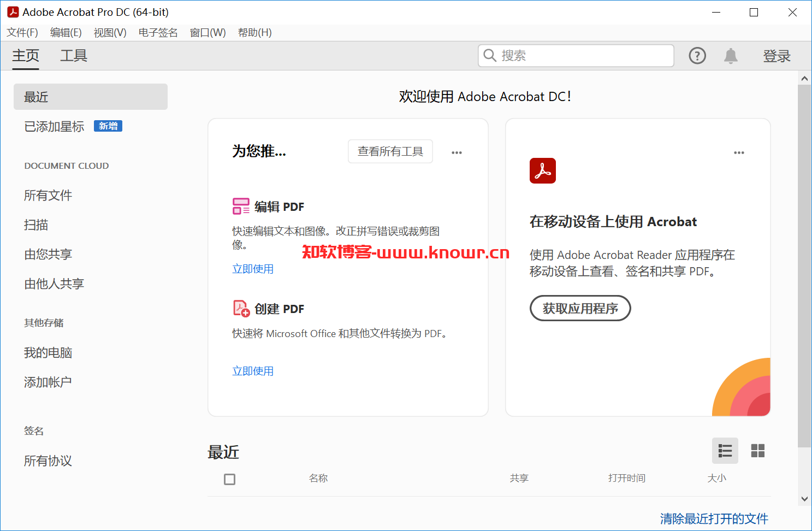Click the vertical scrollbar thumb
Image resolution: width=812 pixels, height=531 pixels.
coord(804,266)
